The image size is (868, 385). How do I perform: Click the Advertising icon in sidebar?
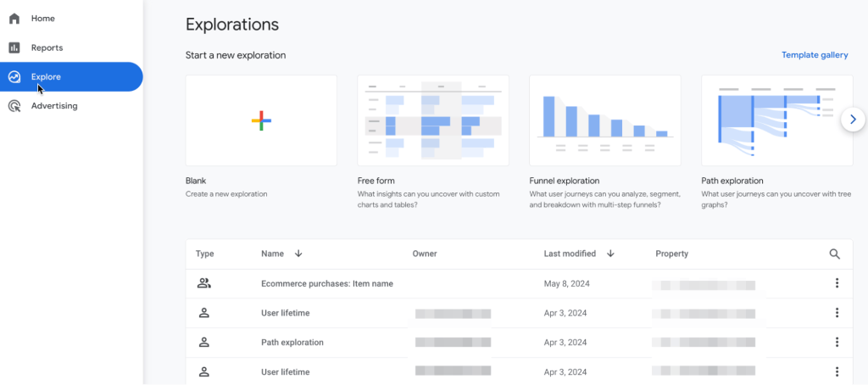[x=14, y=106]
